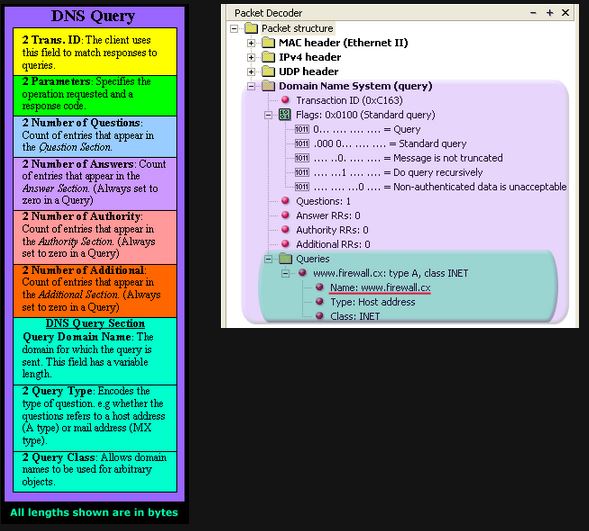
Task: Select MAC header (Ethernet II) row
Action: pyautogui.click(x=343, y=43)
